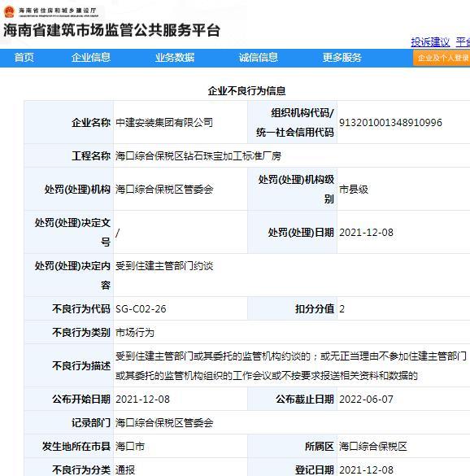Click 海口综合保税区管委会 in the 记录部门 row
The height and width of the screenshot is (476, 470).
click(x=164, y=422)
